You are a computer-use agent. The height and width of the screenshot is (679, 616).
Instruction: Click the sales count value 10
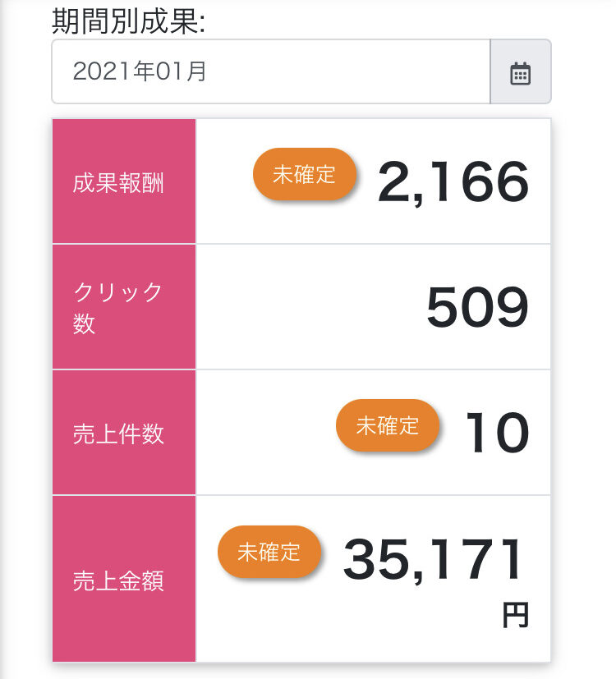click(x=497, y=432)
